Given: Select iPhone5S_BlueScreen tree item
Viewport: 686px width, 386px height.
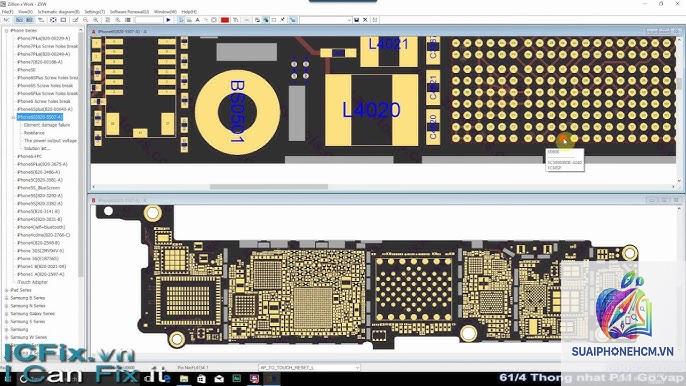Looking at the screenshot, I should [x=38, y=188].
